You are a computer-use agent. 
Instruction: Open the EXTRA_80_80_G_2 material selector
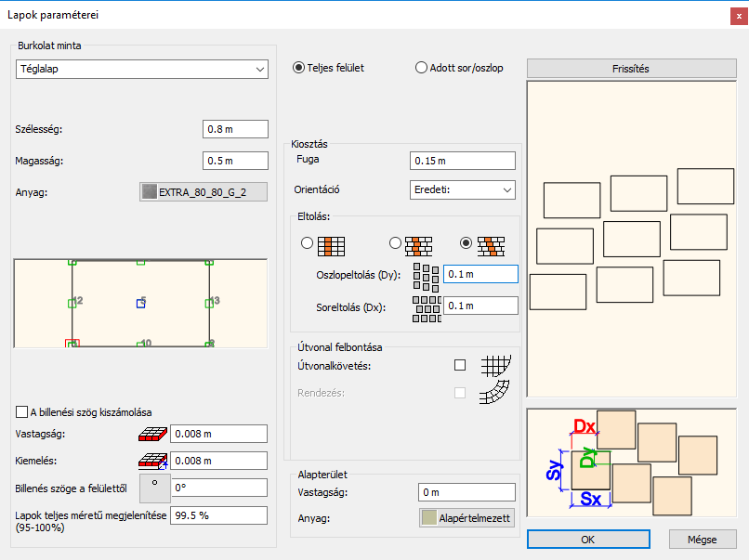pyautogui.click(x=204, y=192)
